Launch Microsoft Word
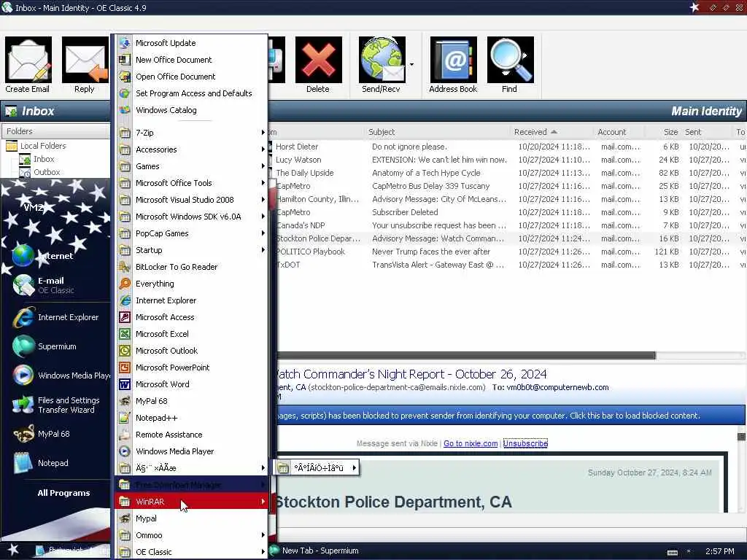The width and height of the screenshot is (747, 560). (x=192, y=384)
